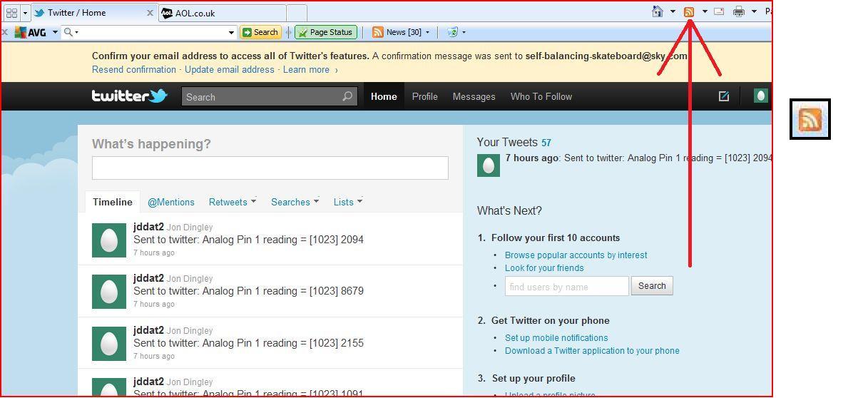868x398 pixels.
Task: Click Browse popular accounts by interest
Action: coord(576,255)
